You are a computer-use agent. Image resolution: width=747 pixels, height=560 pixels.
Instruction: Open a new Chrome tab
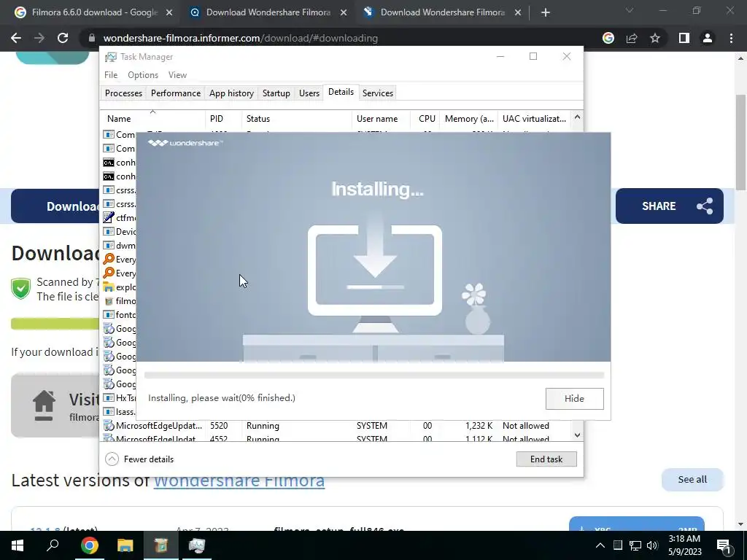click(x=546, y=13)
